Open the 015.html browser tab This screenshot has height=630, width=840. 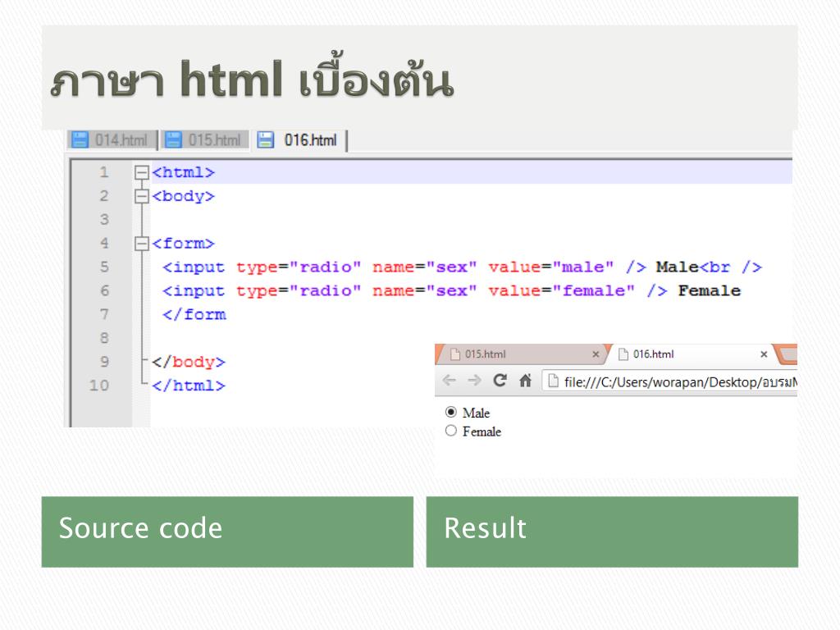tap(523, 354)
